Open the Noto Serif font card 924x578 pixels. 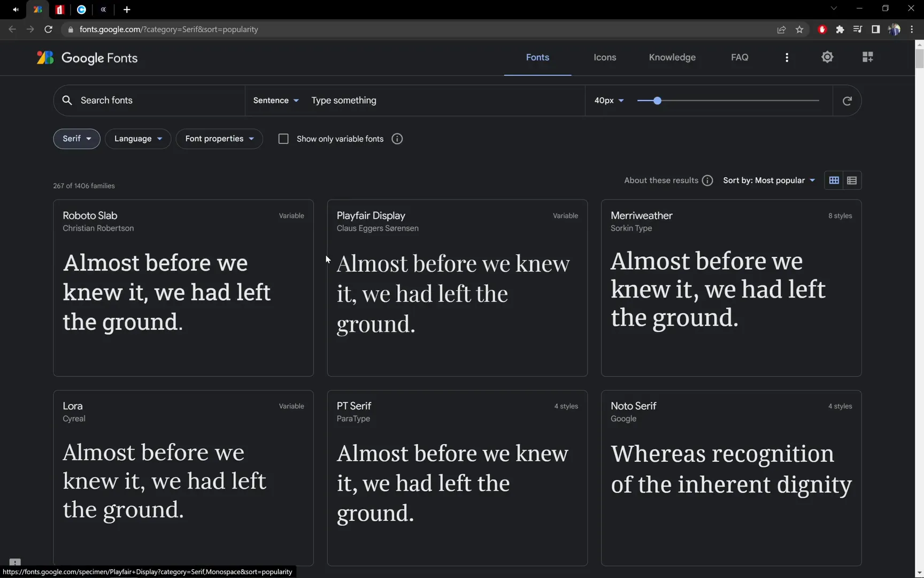[x=731, y=478]
